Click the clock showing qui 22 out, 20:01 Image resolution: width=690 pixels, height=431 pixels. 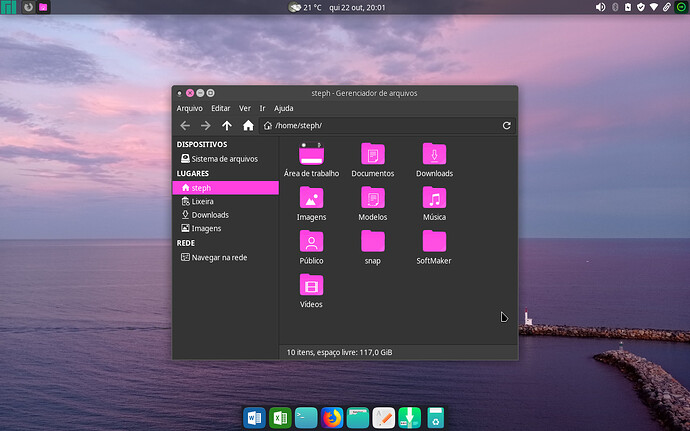point(357,7)
